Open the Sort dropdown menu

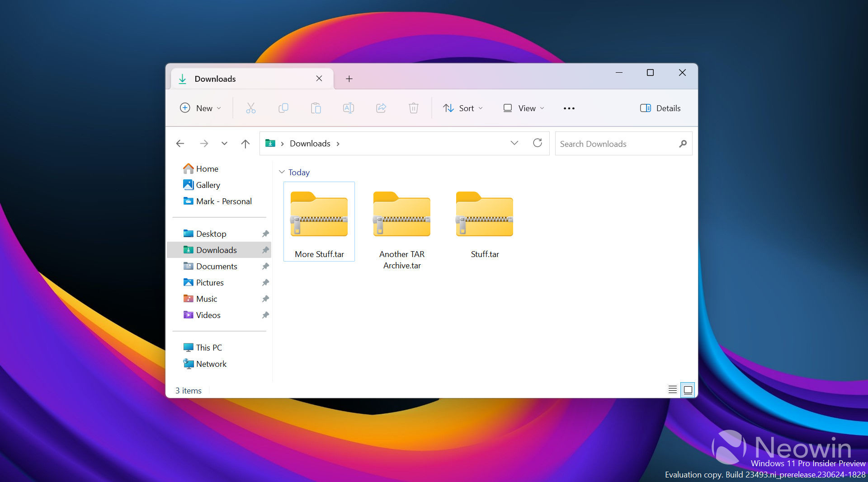tap(463, 108)
